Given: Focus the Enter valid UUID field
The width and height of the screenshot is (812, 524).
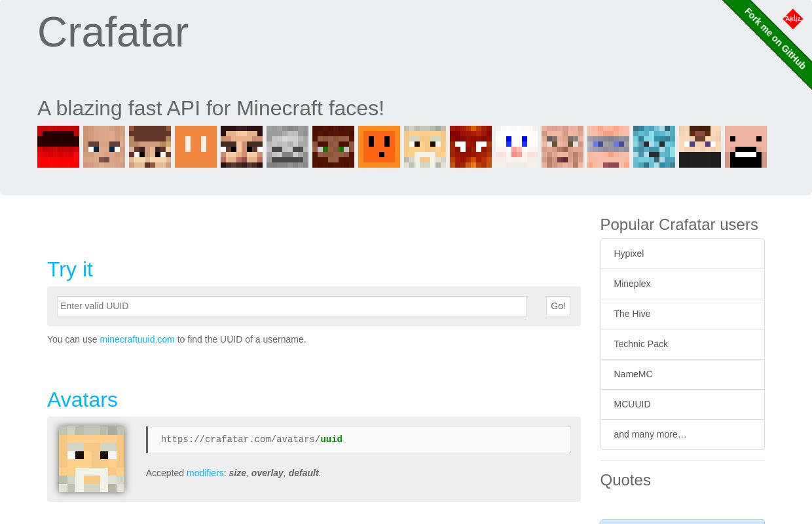Looking at the screenshot, I should 291,306.
